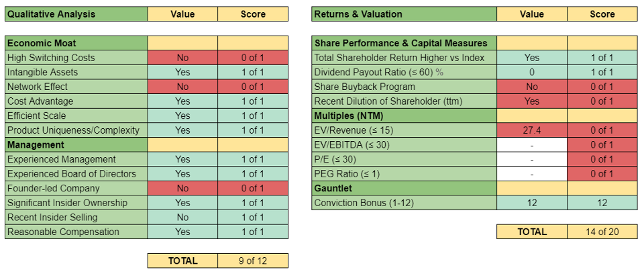Click the Recent Insider Selling label cell

tap(76, 217)
